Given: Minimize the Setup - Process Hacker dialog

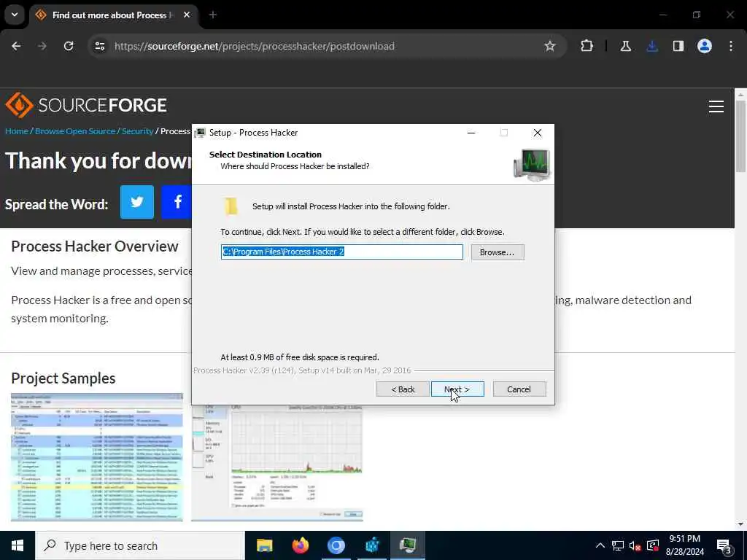Looking at the screenshot, I should tap(471, 133).
